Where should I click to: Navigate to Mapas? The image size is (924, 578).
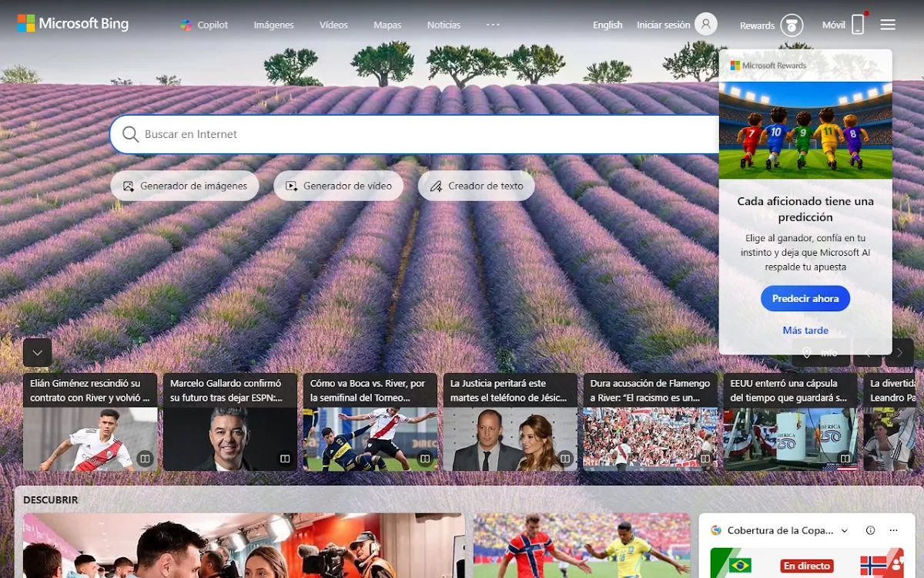point(387,25)
